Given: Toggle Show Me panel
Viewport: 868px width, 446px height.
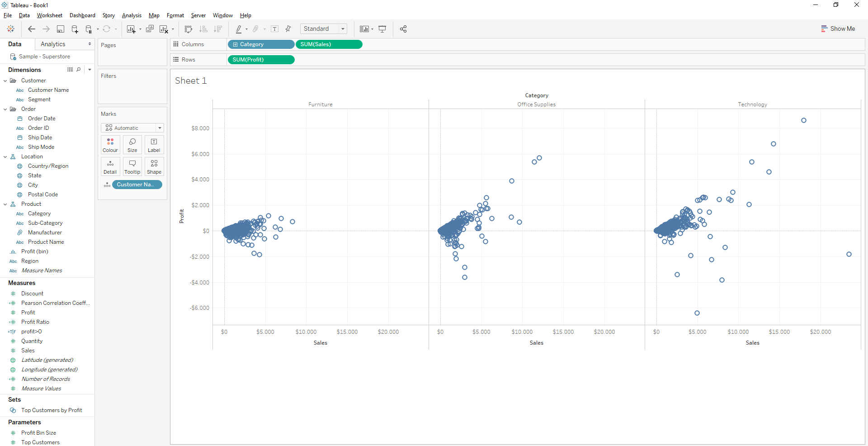Looking at the screenshot, I should (x=839, y=28).
